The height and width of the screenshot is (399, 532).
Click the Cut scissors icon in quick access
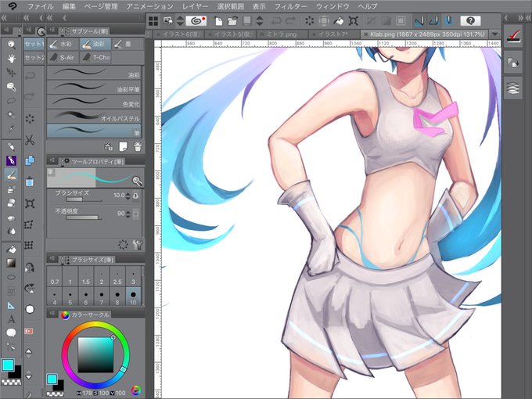click(30, 140)
